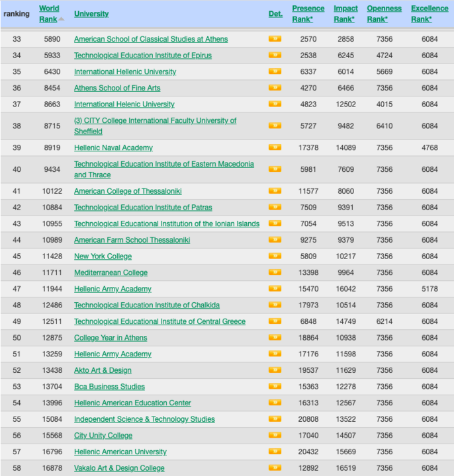This screenshot has height=476, width=454.
Task: Open details icon for American College of Thessaloniki
Action: 275,191
